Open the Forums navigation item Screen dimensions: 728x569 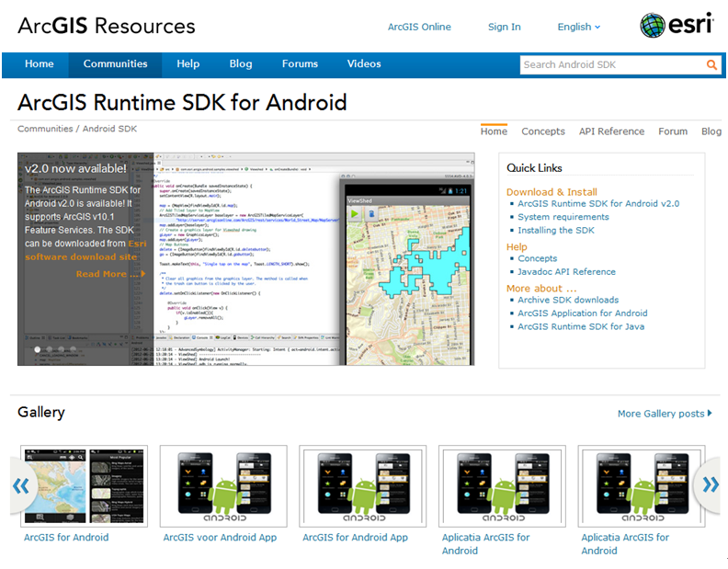pos(300,63)
